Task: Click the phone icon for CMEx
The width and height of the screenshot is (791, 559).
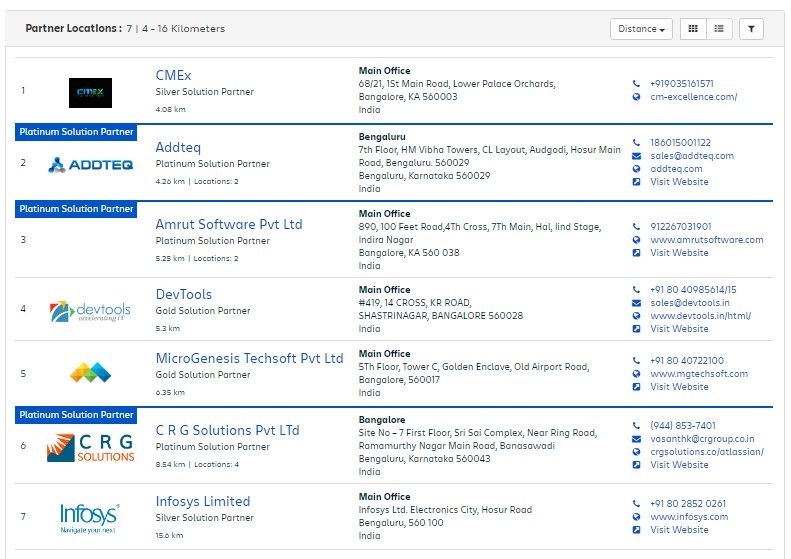Action: 636,84
